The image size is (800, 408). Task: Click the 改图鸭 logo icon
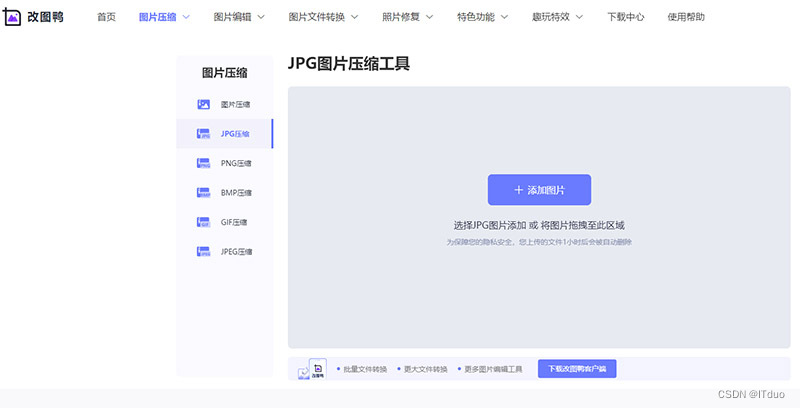pos(12,17)
